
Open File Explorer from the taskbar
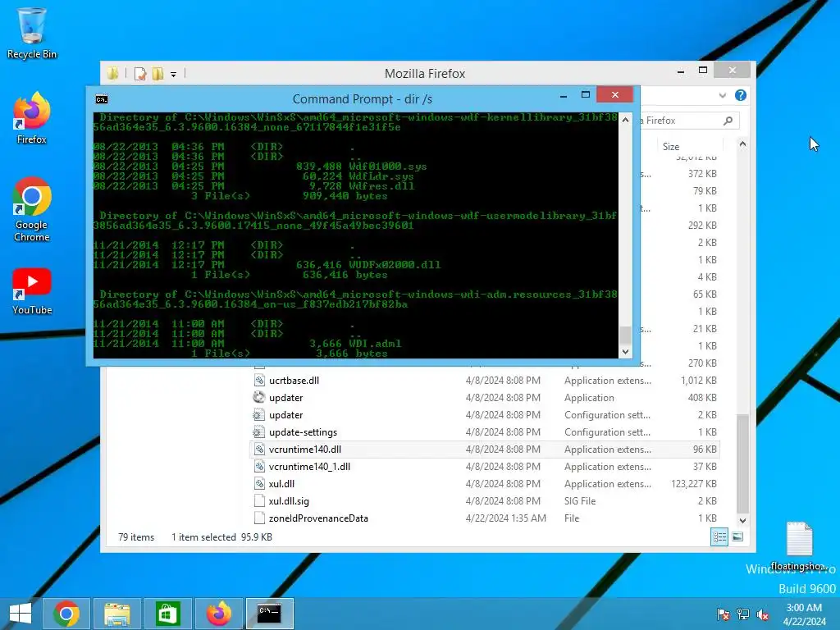coord(116,614)
